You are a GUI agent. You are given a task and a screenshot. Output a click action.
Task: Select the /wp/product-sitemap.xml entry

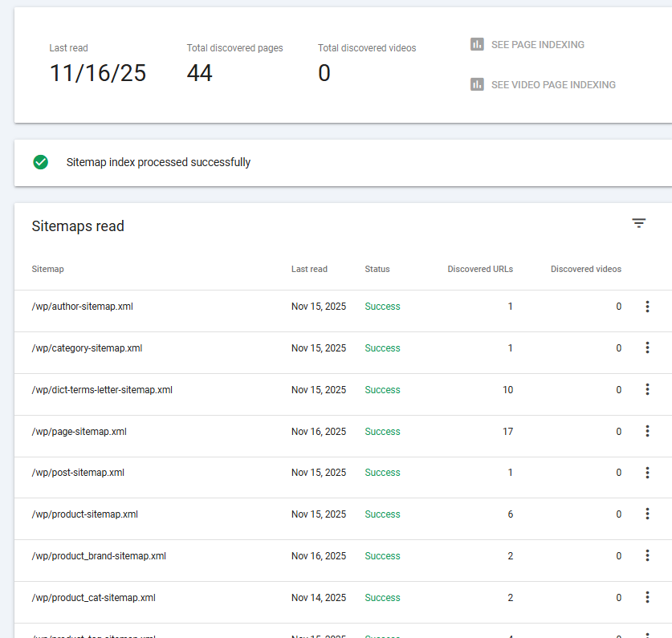point(84,514)
